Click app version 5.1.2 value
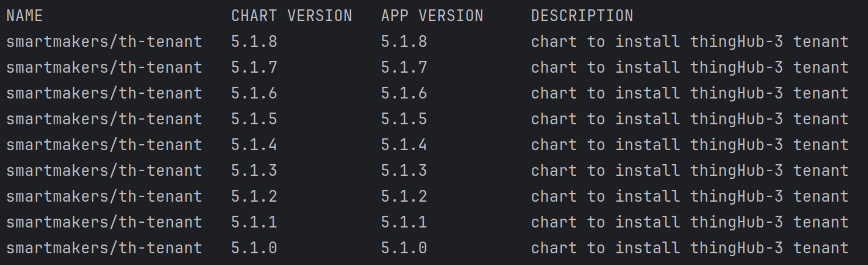This screenshot has height=265, width=868. [404, 196]
